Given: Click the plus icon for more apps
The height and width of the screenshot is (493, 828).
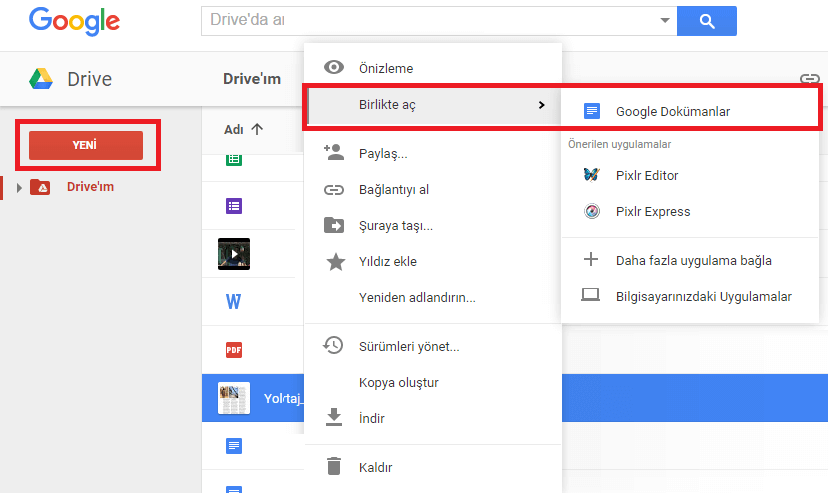Looking at the screenshot, I should click(591, 259).
